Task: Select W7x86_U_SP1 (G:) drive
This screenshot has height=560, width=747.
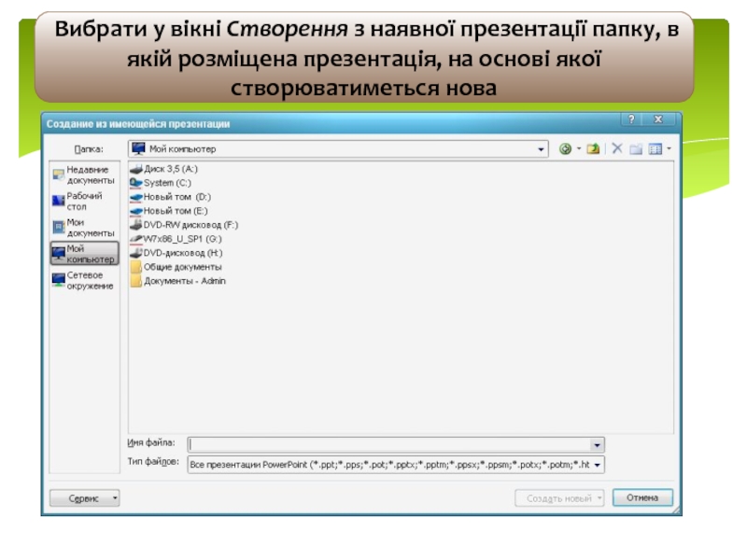Action: pyautogui.click(x=176, y=239)
